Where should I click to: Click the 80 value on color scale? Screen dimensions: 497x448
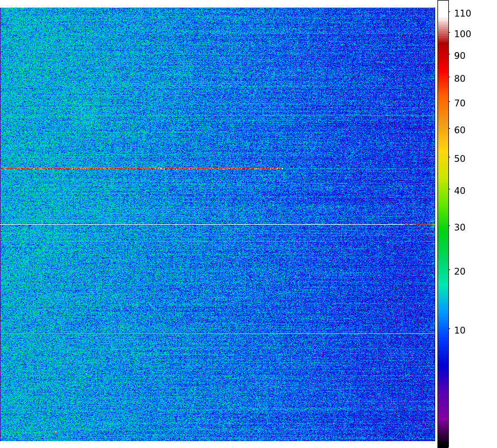[460, 78]
